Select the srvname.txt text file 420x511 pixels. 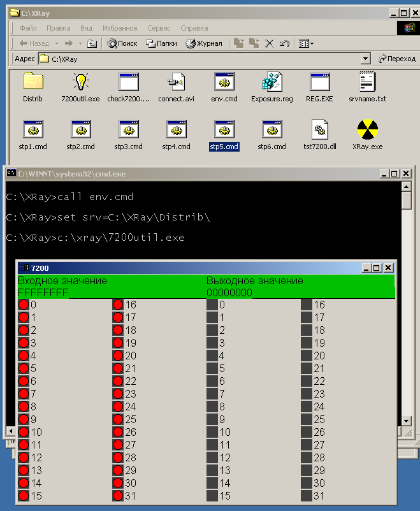click(x=368, y=82)
